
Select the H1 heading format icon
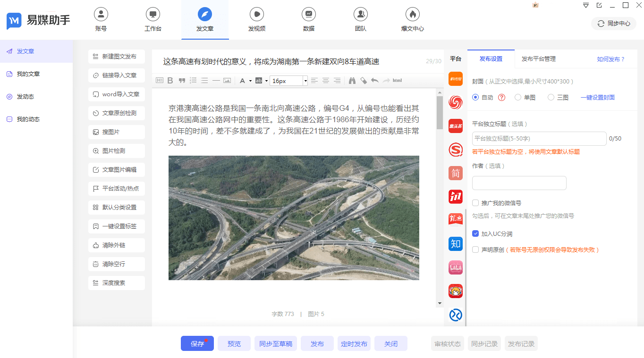click(x=160, y=80)
